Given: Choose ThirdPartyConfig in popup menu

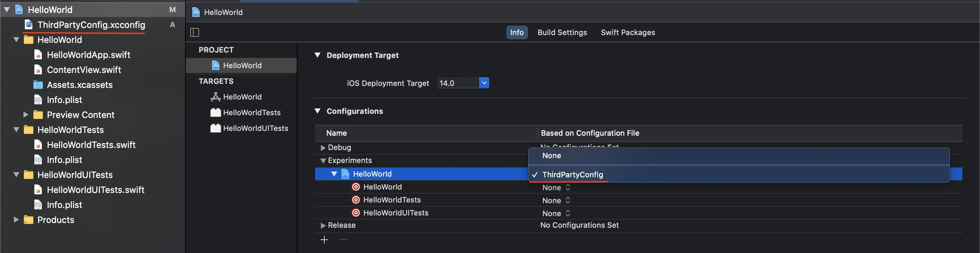Looking at the screenshot, I should pos(572,175).
